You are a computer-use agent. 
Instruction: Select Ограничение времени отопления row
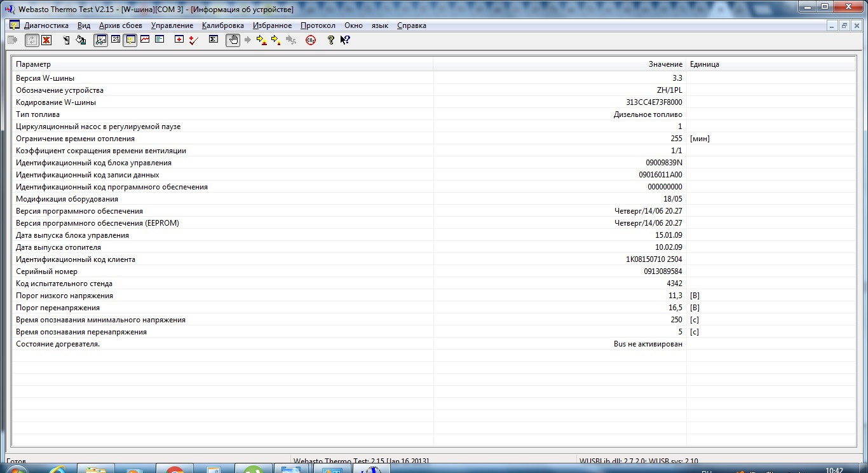tap(434, 139)
